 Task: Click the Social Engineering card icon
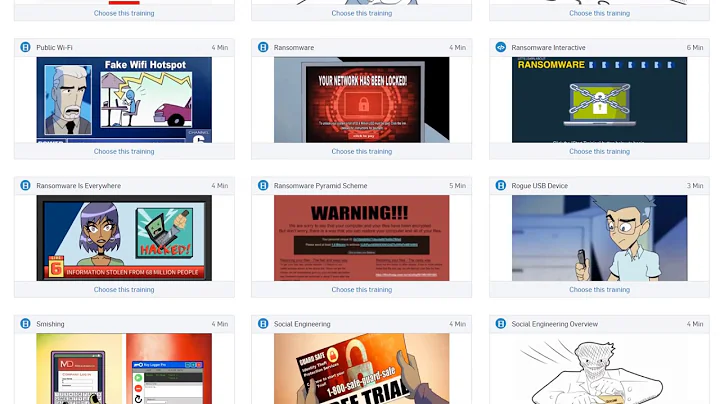point(263,324)
